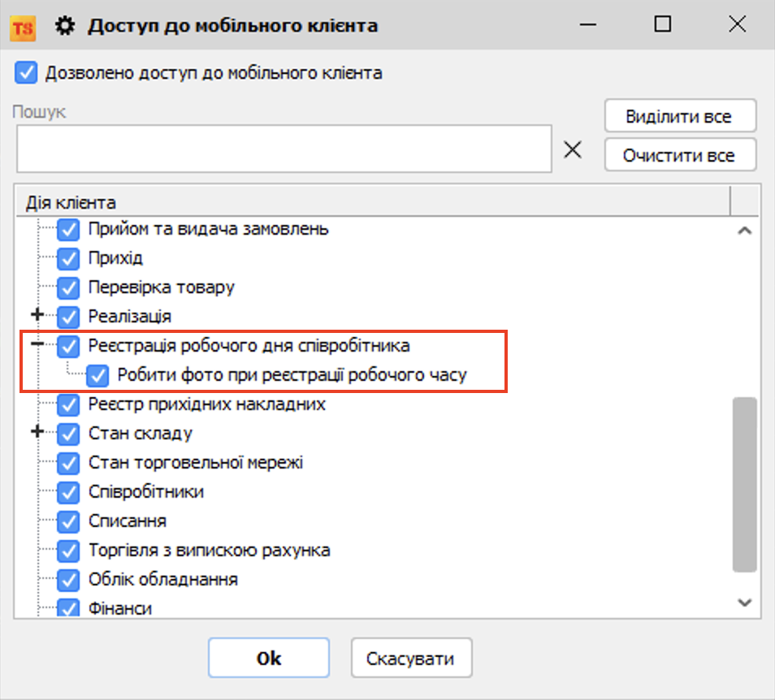Select 'Торгівля з випискою рахунка' item

coord(209,551)
